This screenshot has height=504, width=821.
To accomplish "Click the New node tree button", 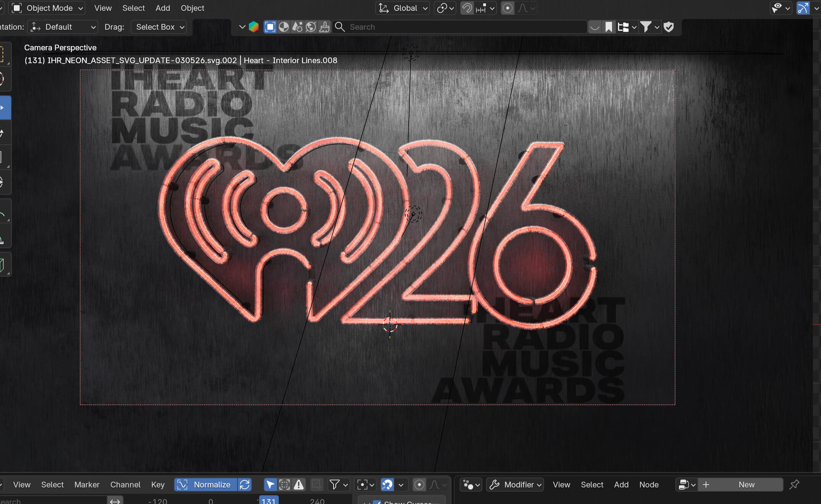I will pyautogui.click(x=746, y=485).
